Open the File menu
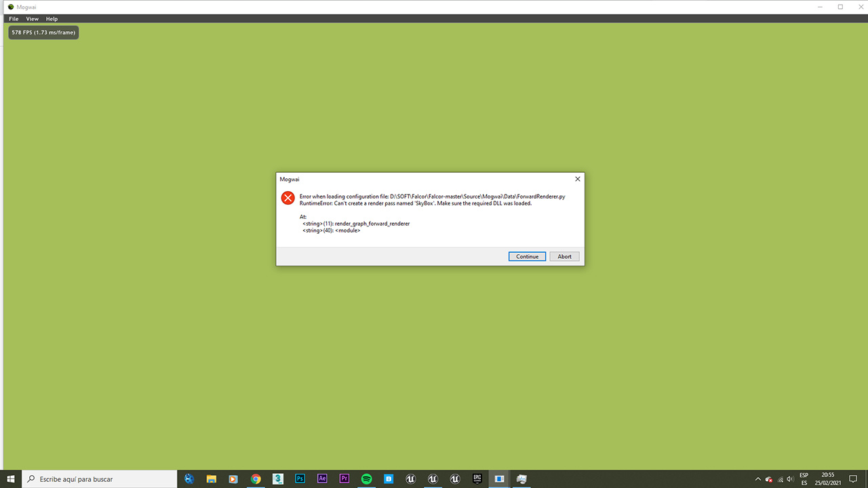868x488 pixels. tap(13, 18)
